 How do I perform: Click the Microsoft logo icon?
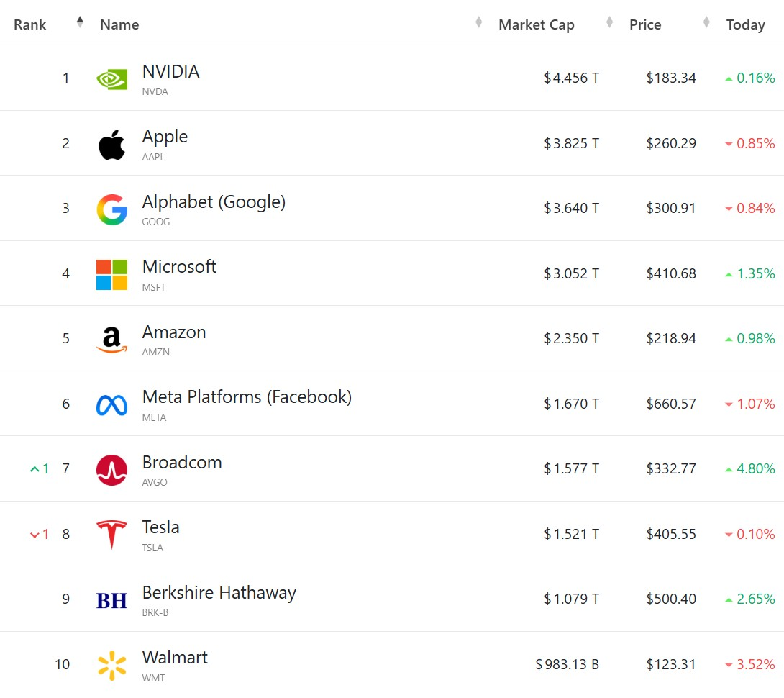click(x=111, y=275)
